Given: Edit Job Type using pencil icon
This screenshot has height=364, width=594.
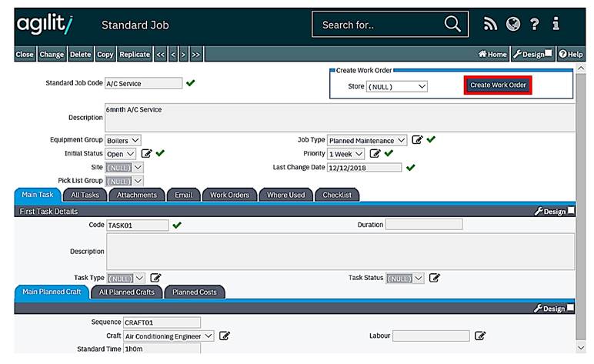Looking at the screenshot, I should (417, 140).
